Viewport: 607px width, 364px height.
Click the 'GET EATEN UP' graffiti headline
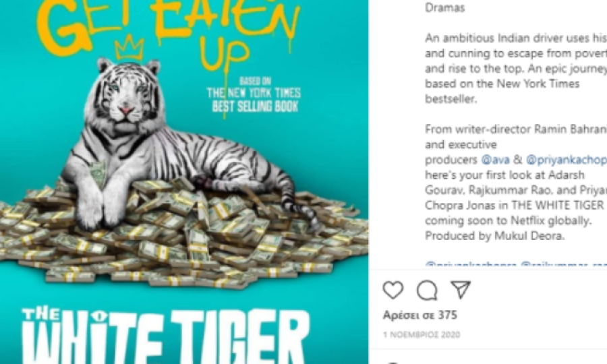pos(169,31)
